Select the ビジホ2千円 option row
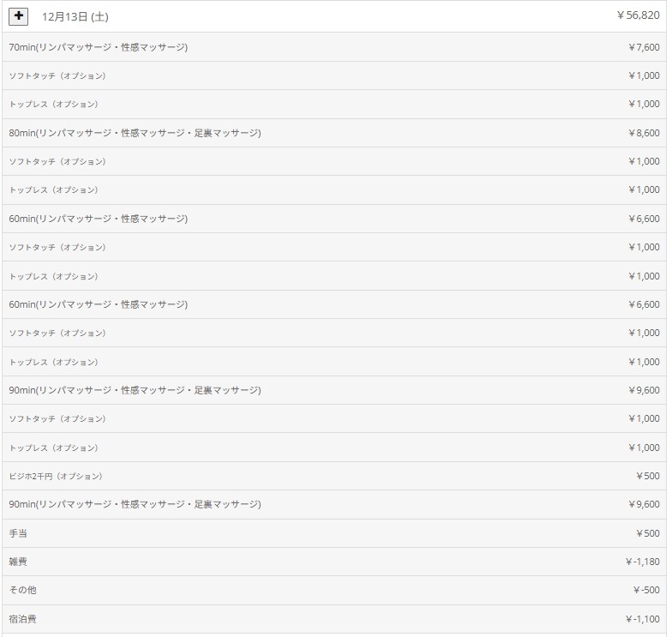 pos(56,476)
